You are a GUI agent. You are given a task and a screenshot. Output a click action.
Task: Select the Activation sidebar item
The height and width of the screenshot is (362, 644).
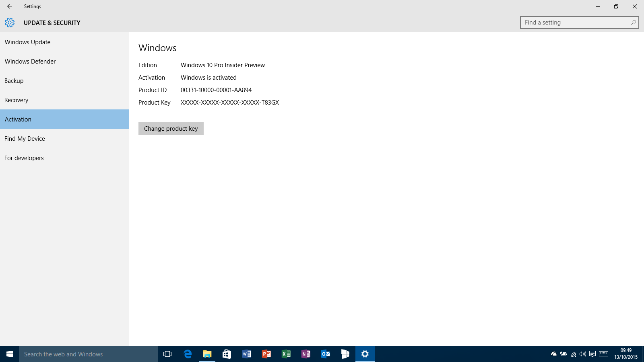[64, 119]
